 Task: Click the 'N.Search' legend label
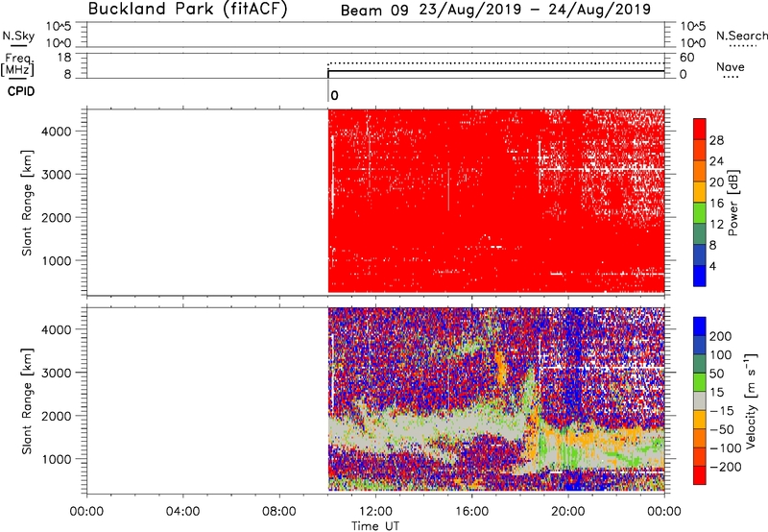click(741, 36)
